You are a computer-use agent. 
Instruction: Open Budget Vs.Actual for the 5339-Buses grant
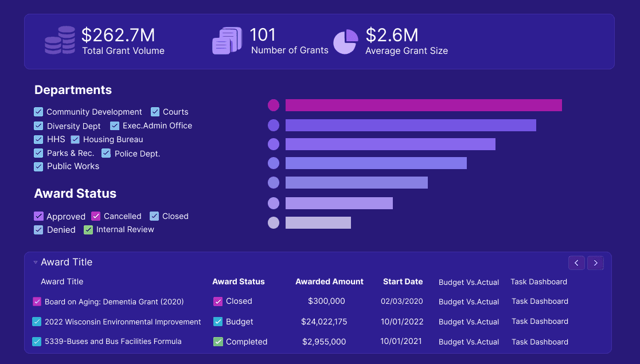(469, 342)
